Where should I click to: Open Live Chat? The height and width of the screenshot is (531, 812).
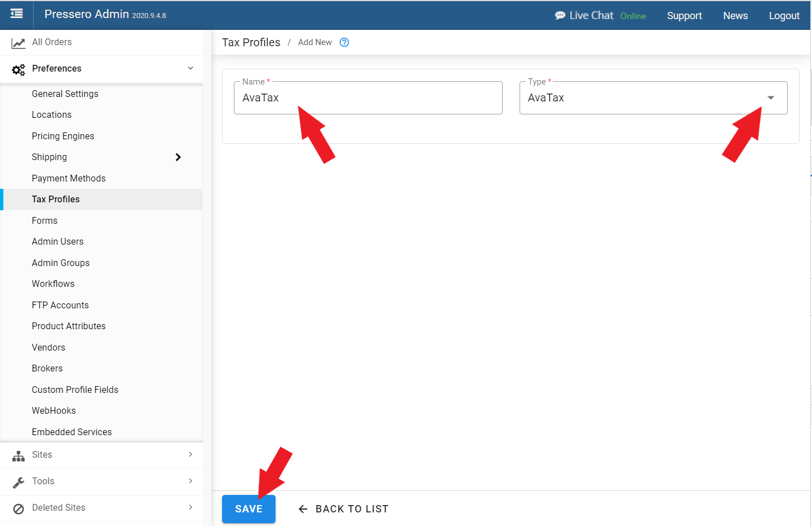591,16
